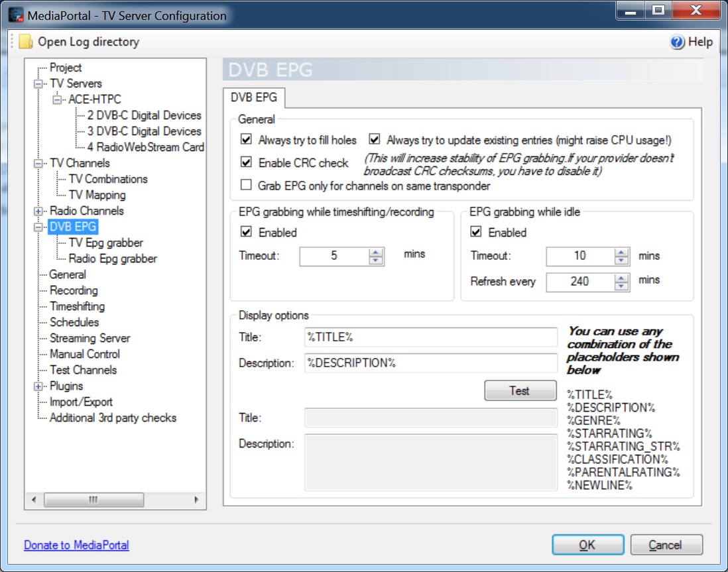Select 3 DVB-C Digital Devices item
This screenshot has width=728, height=572.
point(145,131)
